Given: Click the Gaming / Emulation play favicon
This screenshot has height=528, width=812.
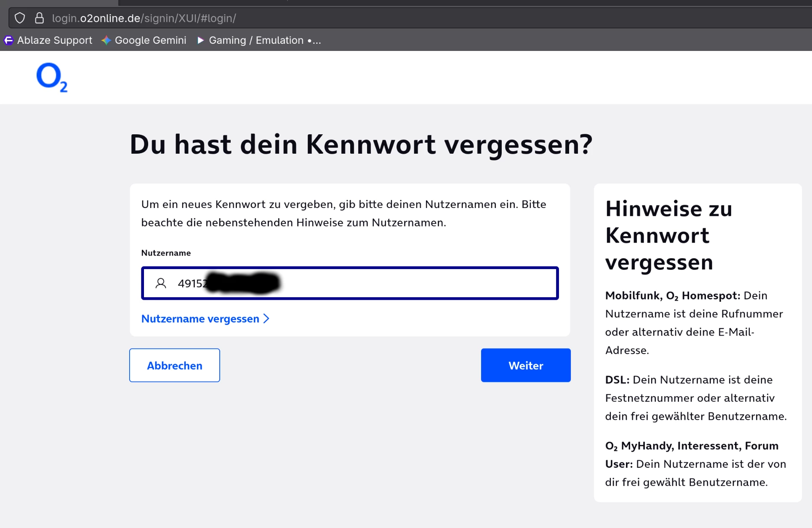Looking at the screenshot, I should tap(200, 40).
